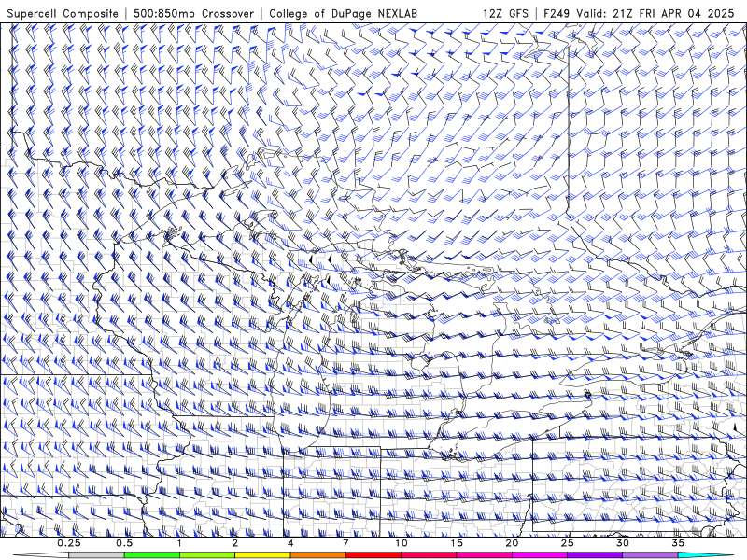Click the scale label 30

click(x=622, y=543)
